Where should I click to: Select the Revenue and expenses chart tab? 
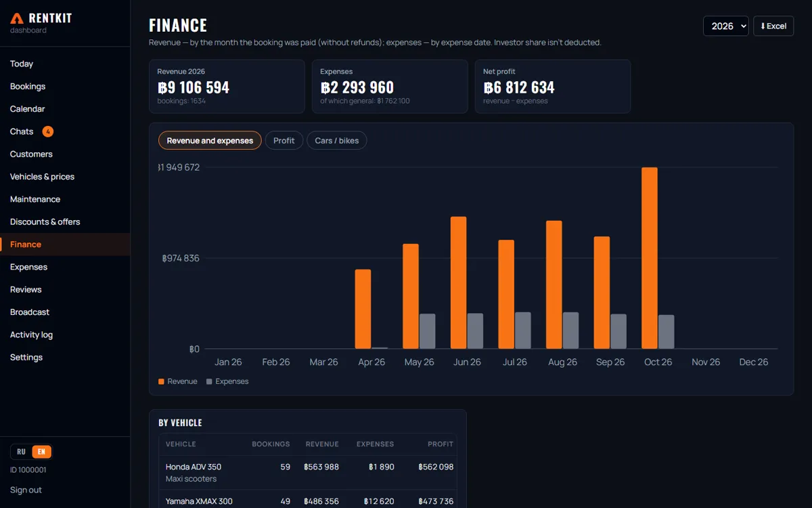pyautogui.click(x=210, y=140)
